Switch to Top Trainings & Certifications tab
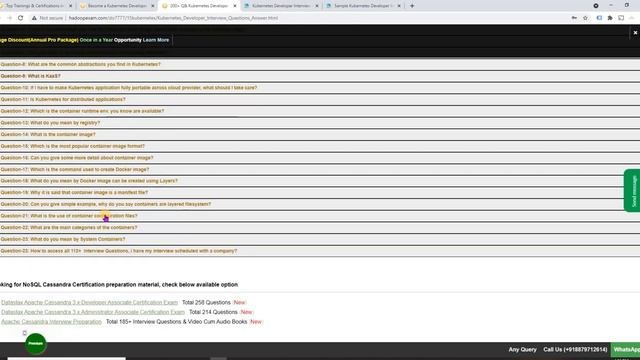 click(x=34, y=6)
